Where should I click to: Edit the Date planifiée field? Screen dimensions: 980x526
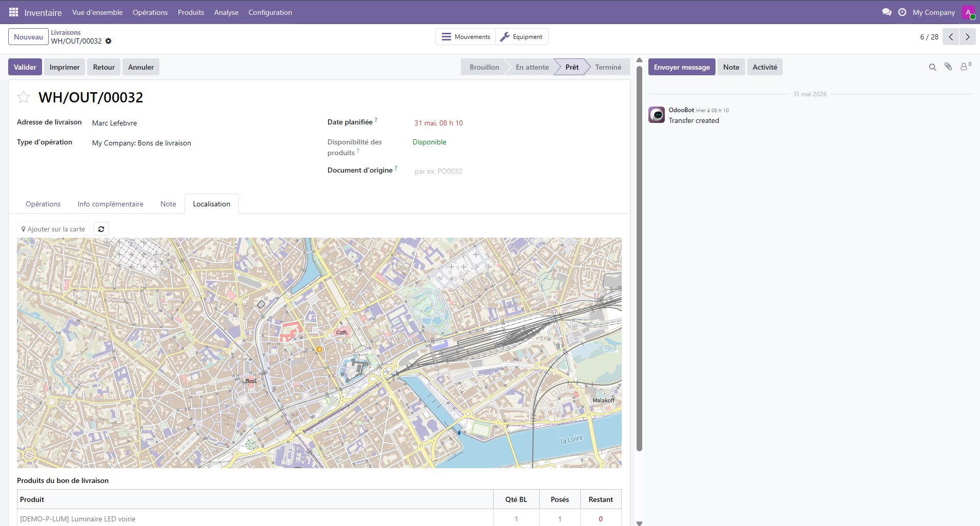click(516, 123)
